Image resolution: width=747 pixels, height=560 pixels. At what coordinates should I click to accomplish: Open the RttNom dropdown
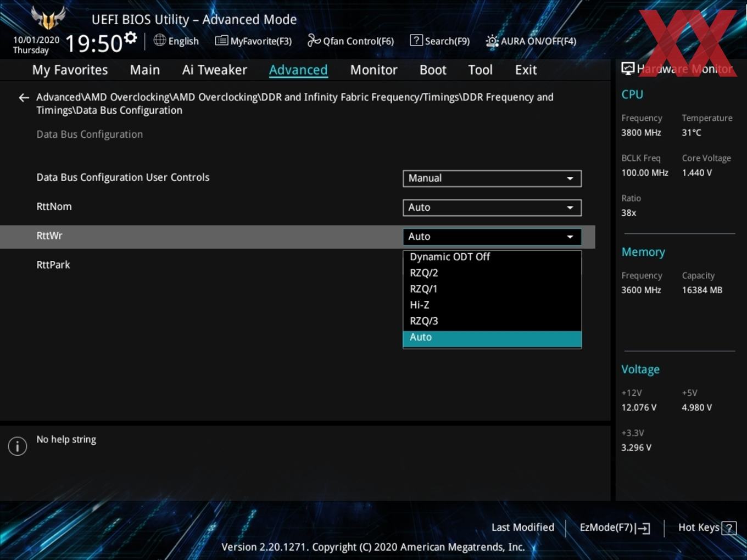[492, 208]
